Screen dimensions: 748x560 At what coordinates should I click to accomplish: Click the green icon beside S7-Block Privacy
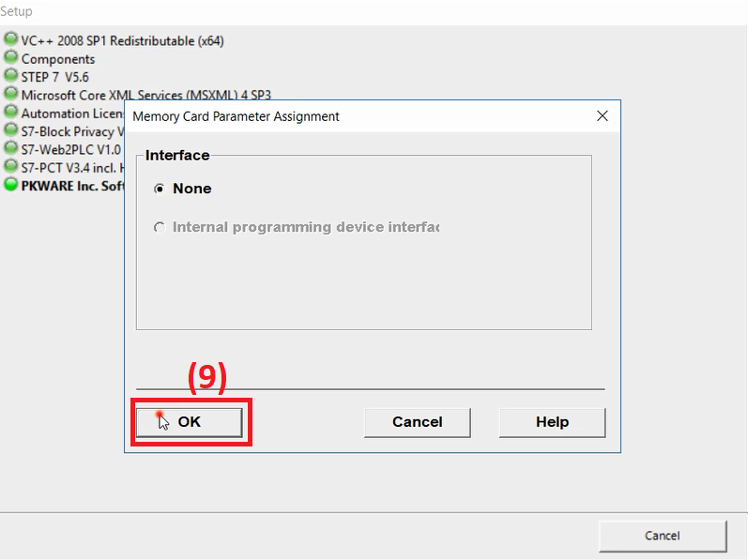(11, 130)
